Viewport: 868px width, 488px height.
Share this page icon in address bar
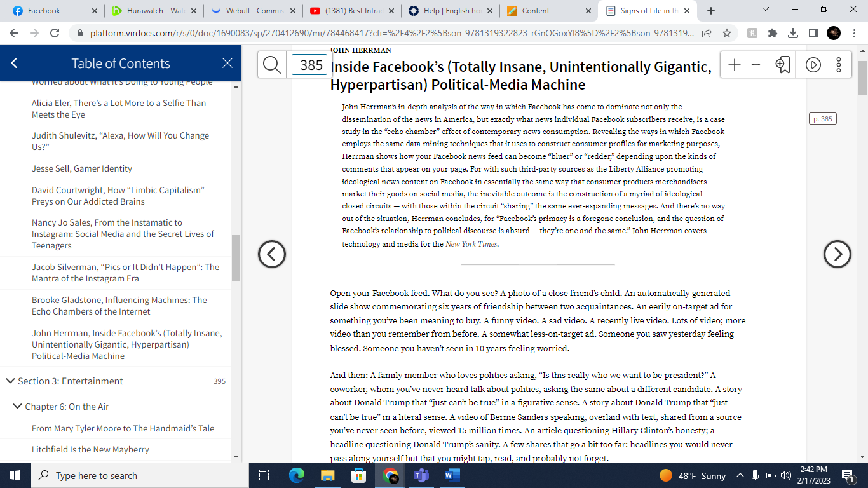click(707, 33)
